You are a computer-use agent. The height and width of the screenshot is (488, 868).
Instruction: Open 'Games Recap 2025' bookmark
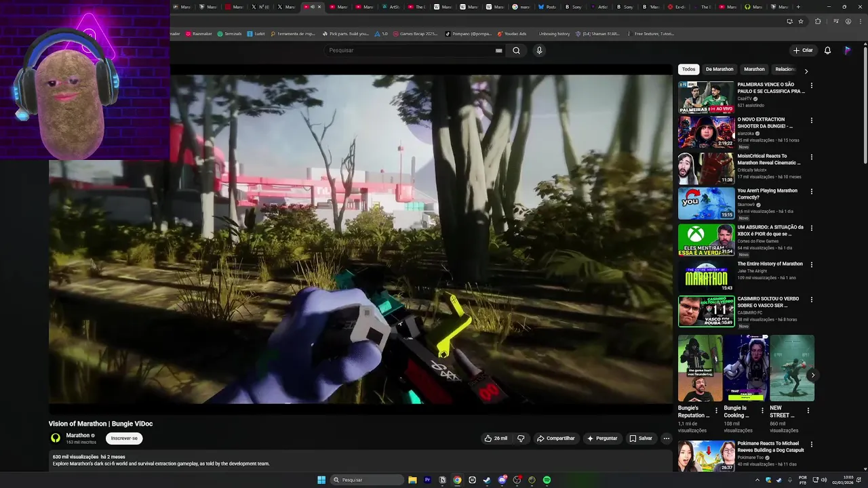[x=415, y=34]
